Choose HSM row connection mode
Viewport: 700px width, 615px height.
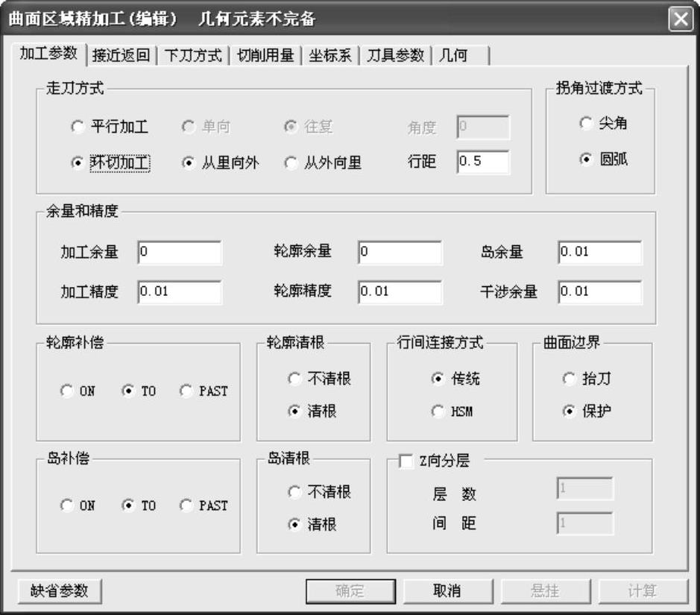438,411
